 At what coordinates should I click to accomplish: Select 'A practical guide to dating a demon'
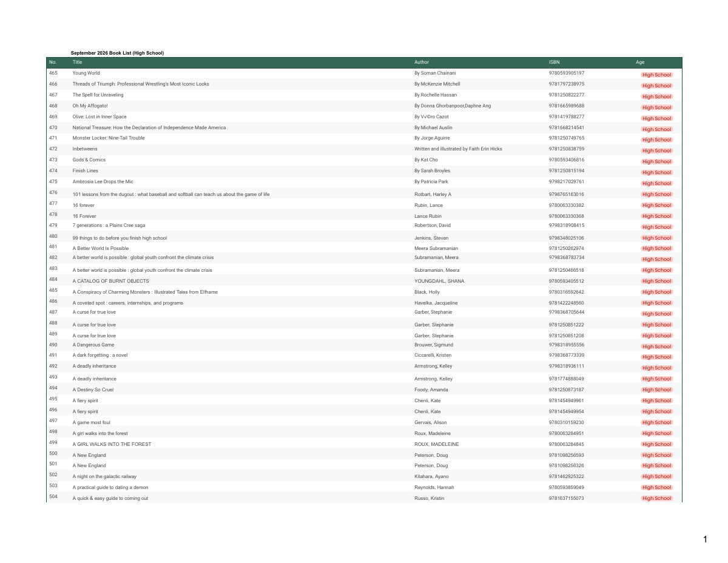[110, 487]
